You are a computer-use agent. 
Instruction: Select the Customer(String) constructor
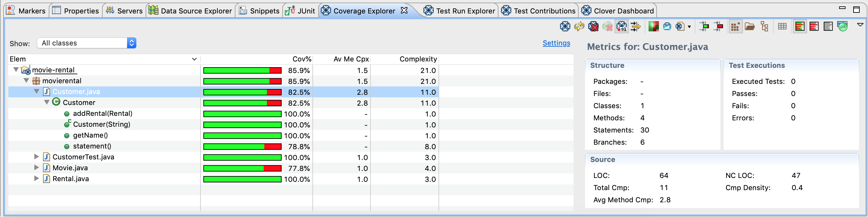point(101,124)
